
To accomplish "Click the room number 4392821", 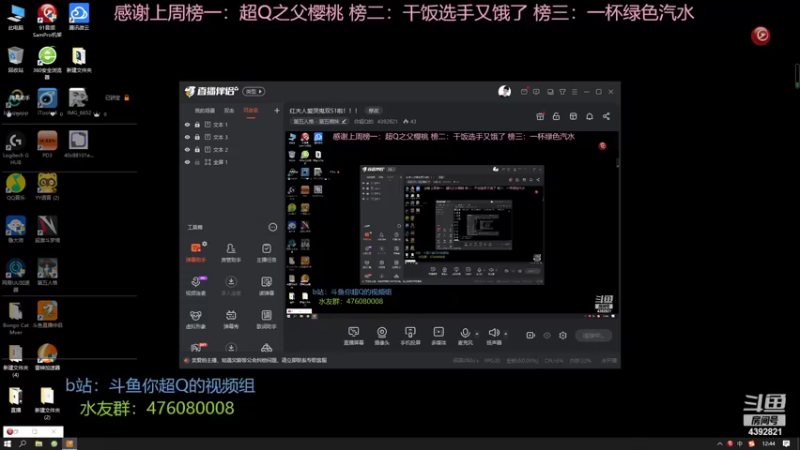I will pyautogui.click(x=387, y=121).
